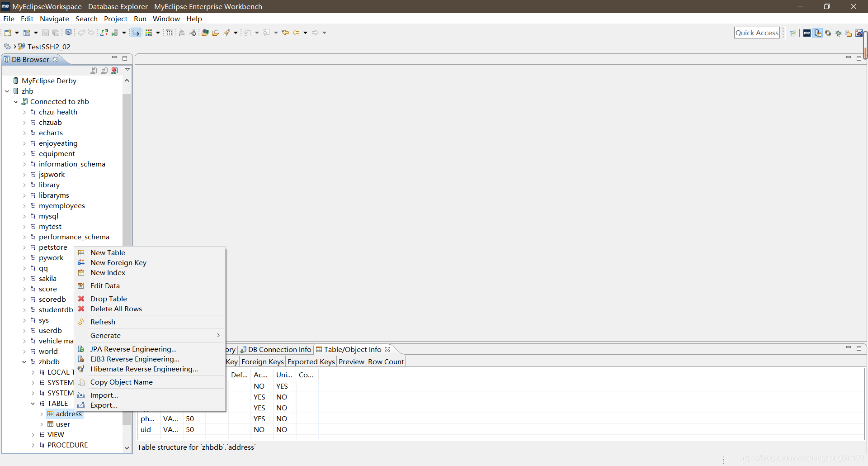Image resolution: width=868 pixels, height=466 pixels.
Task: Close the DB Browser view tab
Action: click(55, 59)
